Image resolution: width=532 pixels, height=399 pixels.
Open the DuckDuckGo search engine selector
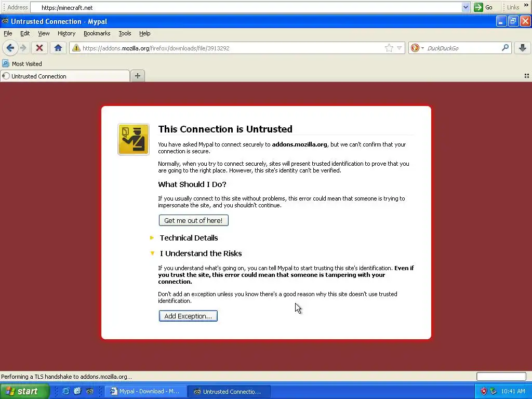pos(417,48)
